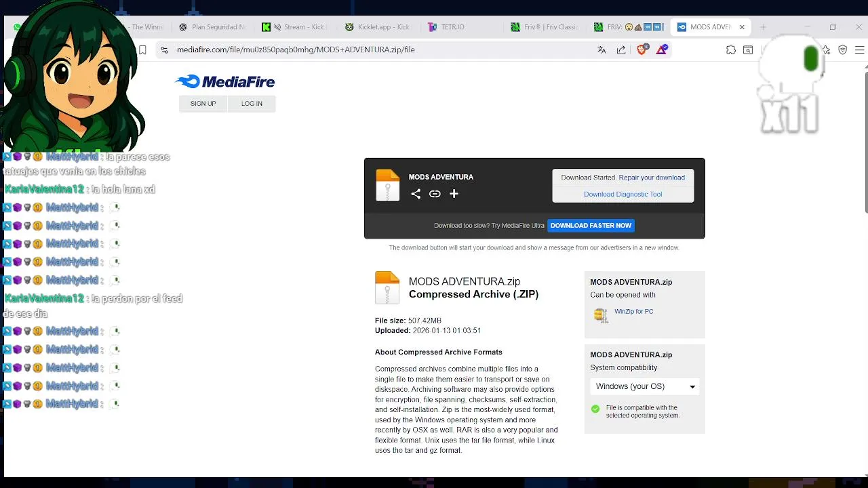The height and width of the screenshot is (488, 868).
Task: Open the SIGN UP page
Action: coord(203,104)
